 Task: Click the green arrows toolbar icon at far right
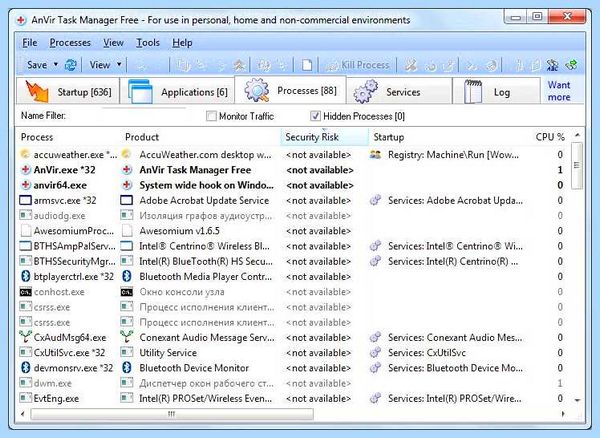pyautogui.click(x=571, y=65)
